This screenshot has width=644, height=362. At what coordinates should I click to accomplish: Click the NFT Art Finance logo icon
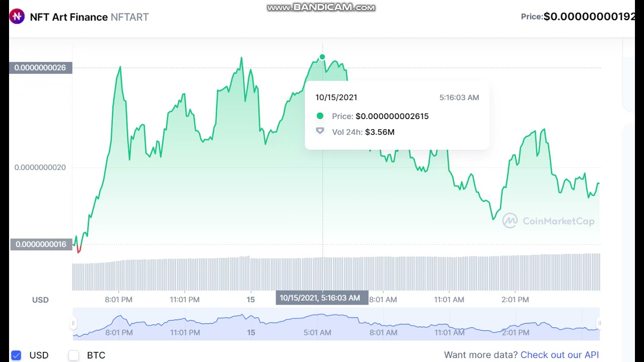[x=17, y=17]
